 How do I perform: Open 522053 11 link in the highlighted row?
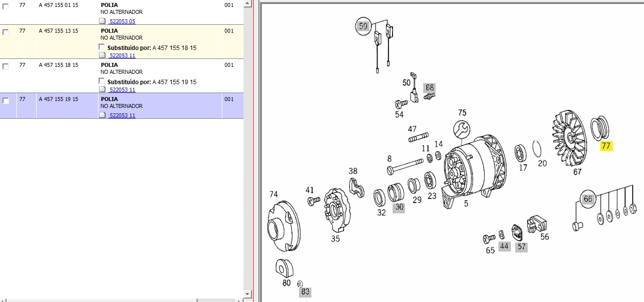click(x=122, y=115)
